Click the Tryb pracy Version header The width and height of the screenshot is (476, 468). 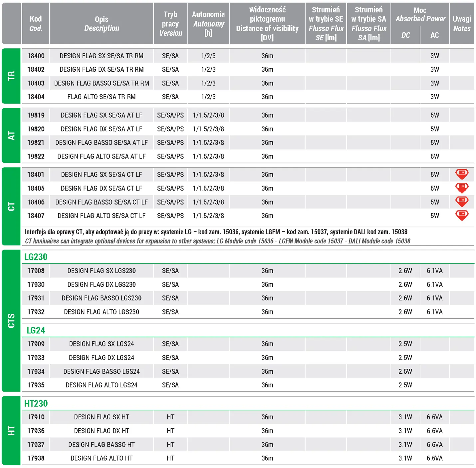click(x=170, y=23)
